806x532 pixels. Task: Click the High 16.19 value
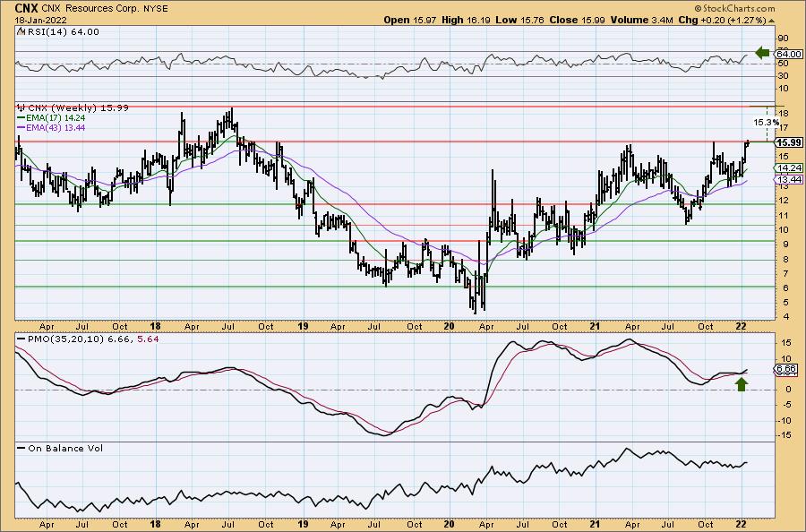pos(467,20)
